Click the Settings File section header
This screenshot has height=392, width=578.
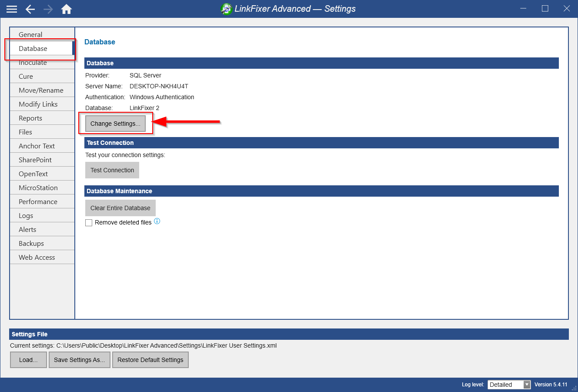(x=289, y=334)
